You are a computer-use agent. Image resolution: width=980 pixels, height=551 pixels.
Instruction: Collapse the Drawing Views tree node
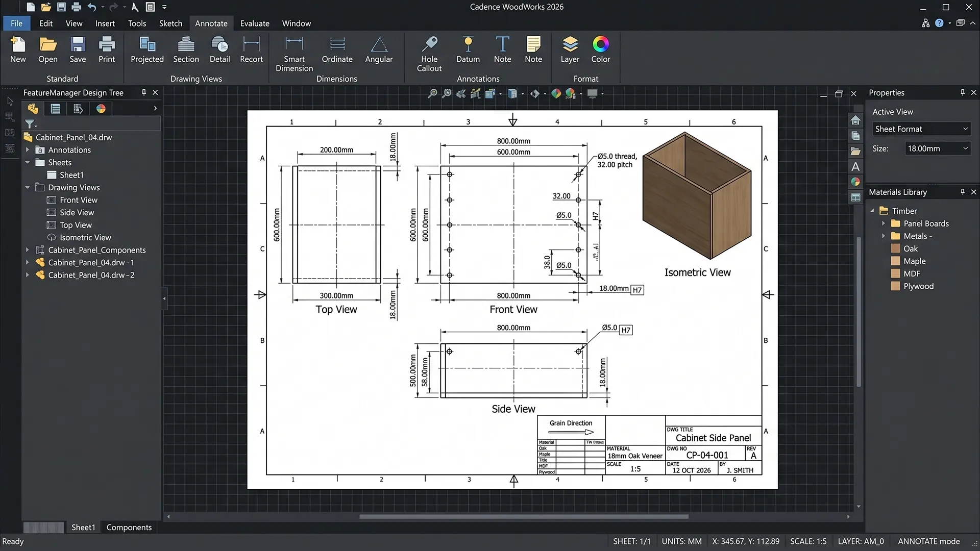click(x=28, y=187)
